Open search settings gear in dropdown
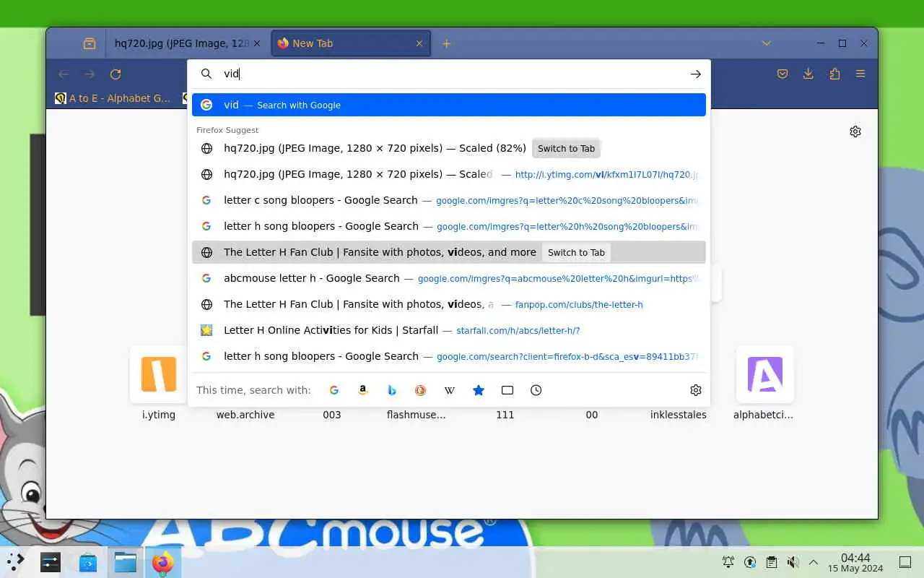The height and width of the screenshot is (578, 924). 695,390
